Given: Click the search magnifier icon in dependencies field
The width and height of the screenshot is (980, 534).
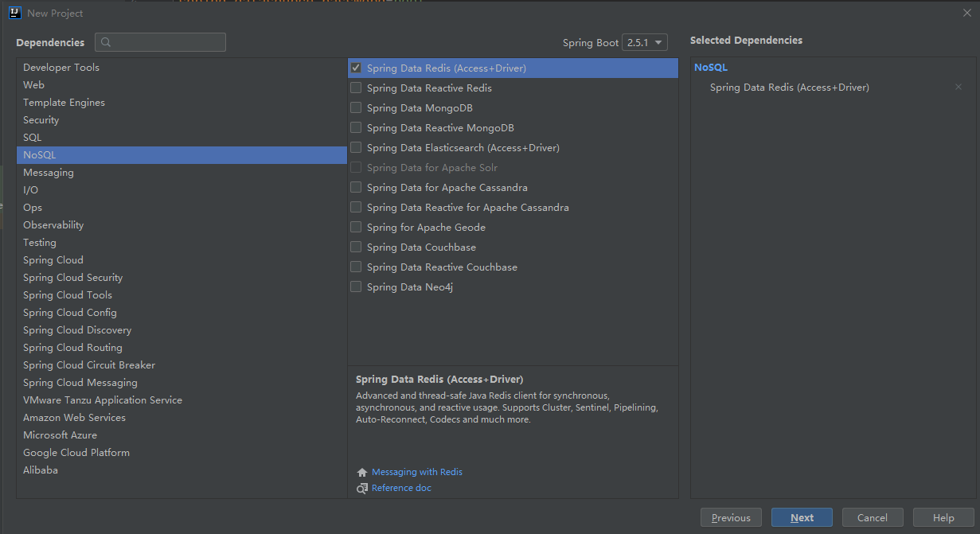Looking at the screenshot, I should (x=106, y=43).
